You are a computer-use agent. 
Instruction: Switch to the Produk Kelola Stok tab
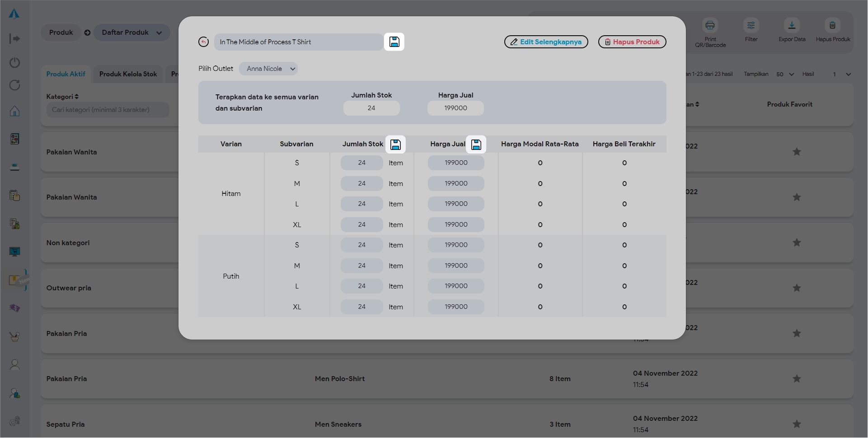[x=128, y=74]
